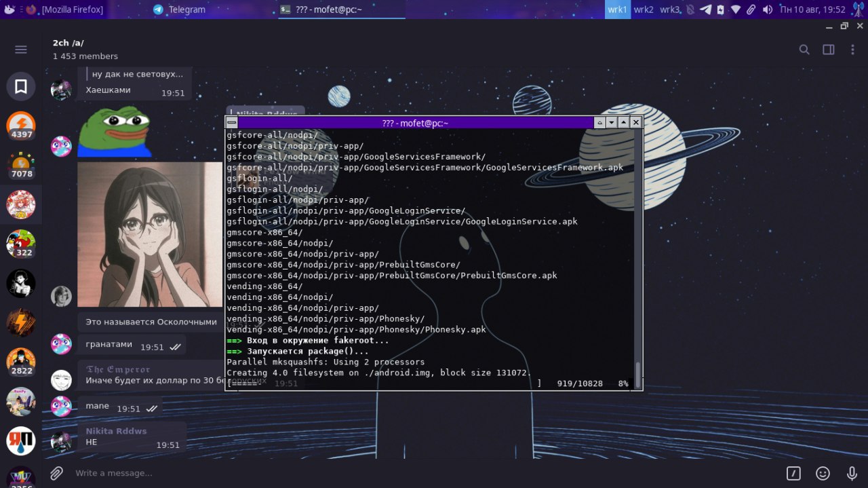This screenshot has width=868, height=488.
Task: Click the terminal title bar '??? - mofet@pc:~'
Action: (x=415, y=123)
